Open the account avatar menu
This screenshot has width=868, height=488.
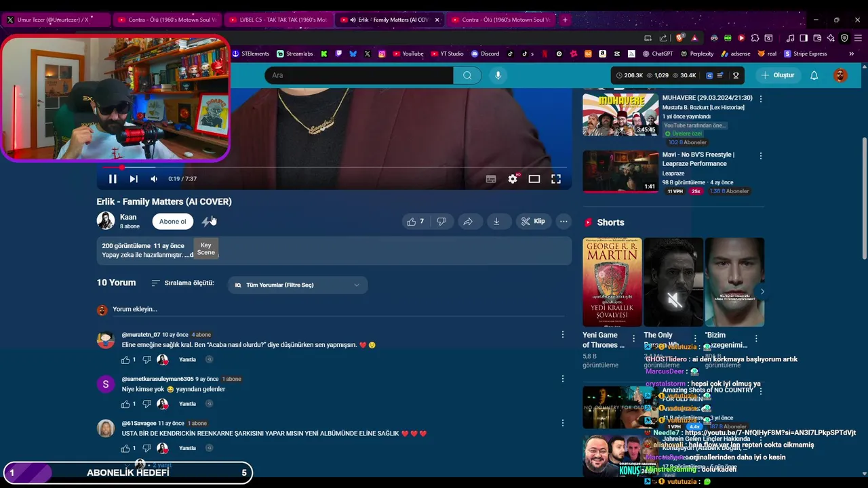[x=840, y=75]
